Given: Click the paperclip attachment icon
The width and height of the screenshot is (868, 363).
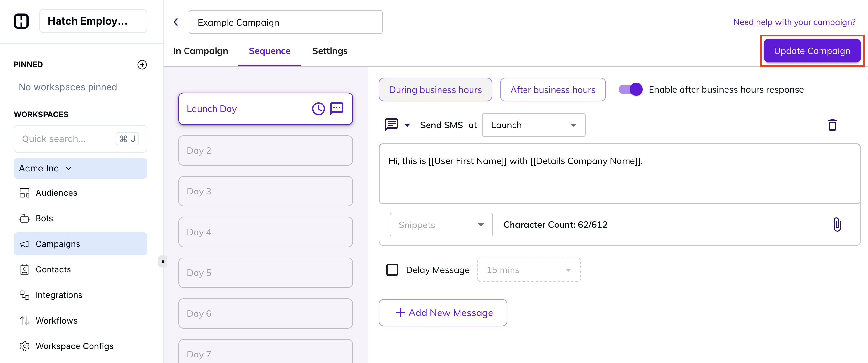Looking at the screenshot, I should coord(837,224).
